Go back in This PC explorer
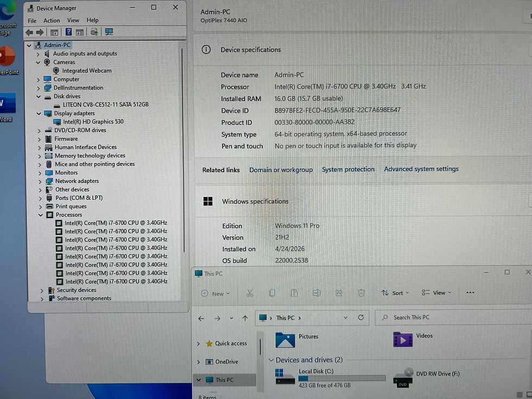This screenshot has height=399, width=532. 201,319
